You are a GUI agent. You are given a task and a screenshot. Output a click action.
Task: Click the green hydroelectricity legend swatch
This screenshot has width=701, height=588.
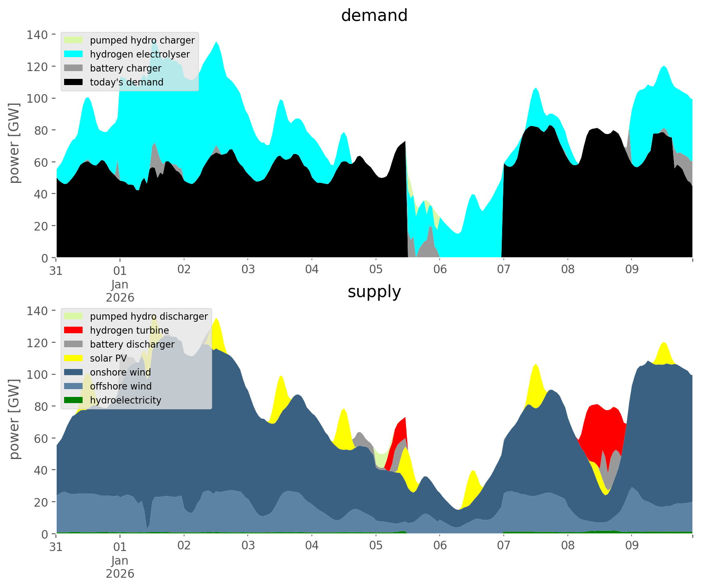coord(74,400)
